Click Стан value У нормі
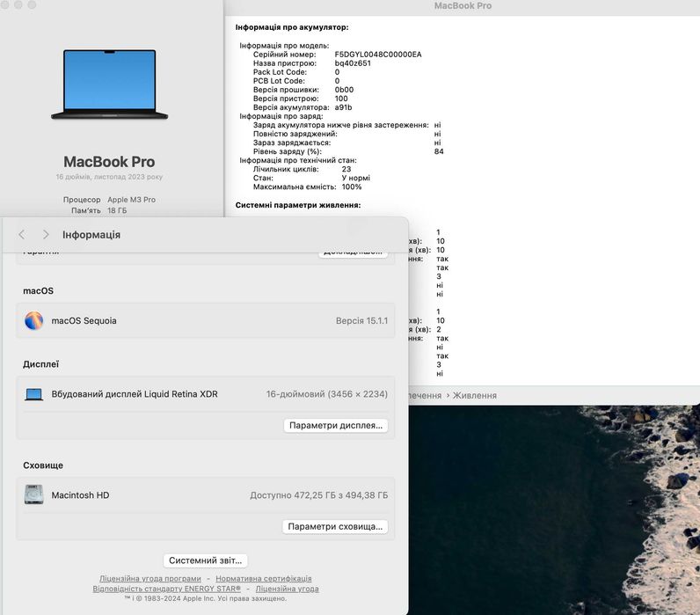The width and height of the screenshot is (700, 615). (x=356, y=178)
